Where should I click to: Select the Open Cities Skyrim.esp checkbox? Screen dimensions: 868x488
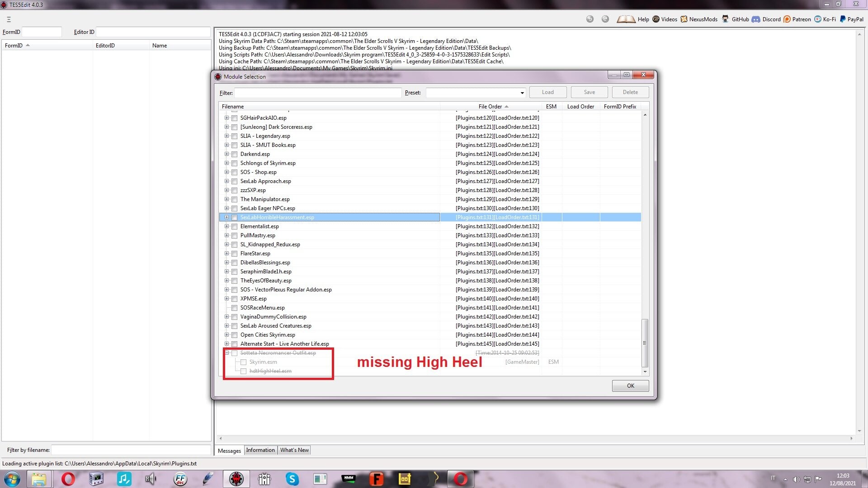[234, 335]
